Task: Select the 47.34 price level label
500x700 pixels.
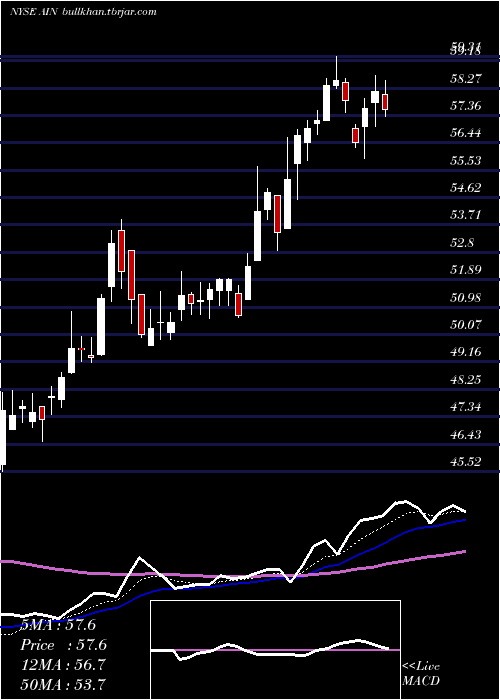Action: click(x=466, y=407)
